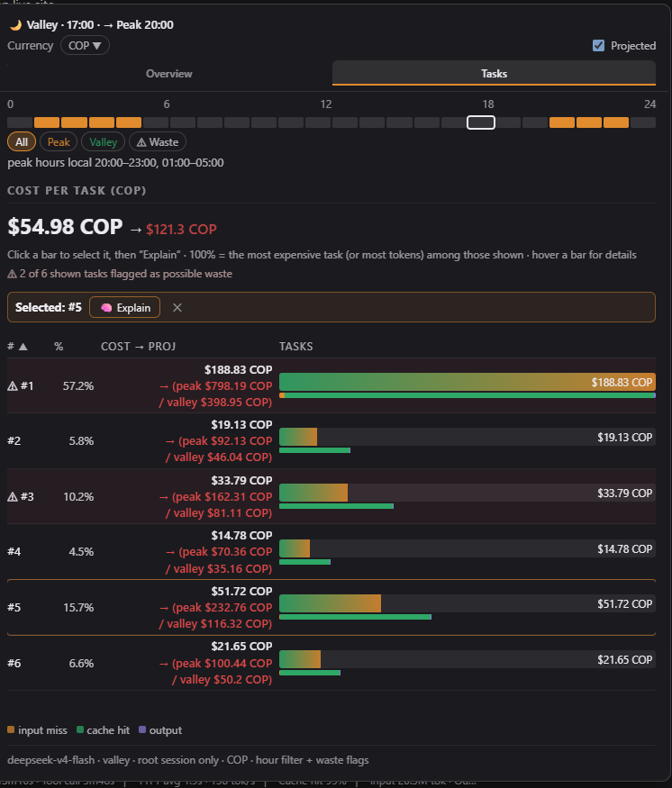This screenshot has width=672, height=788.
Task: Select the orange hour segment under 0–6 start
Action: tap(47, 122)
